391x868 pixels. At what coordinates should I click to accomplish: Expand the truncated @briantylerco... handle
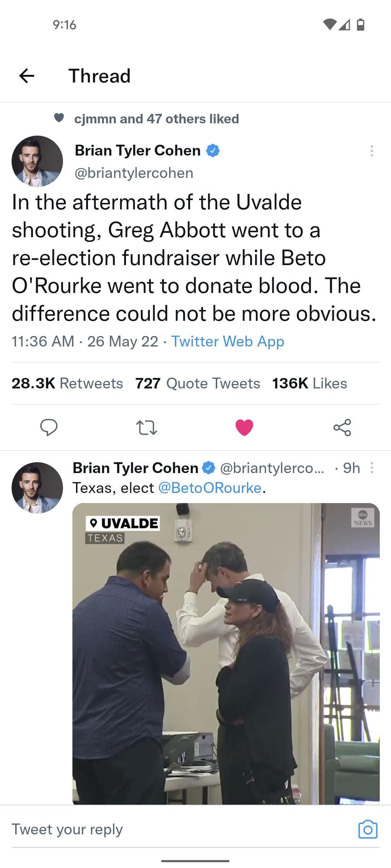(x=273, y=468)
